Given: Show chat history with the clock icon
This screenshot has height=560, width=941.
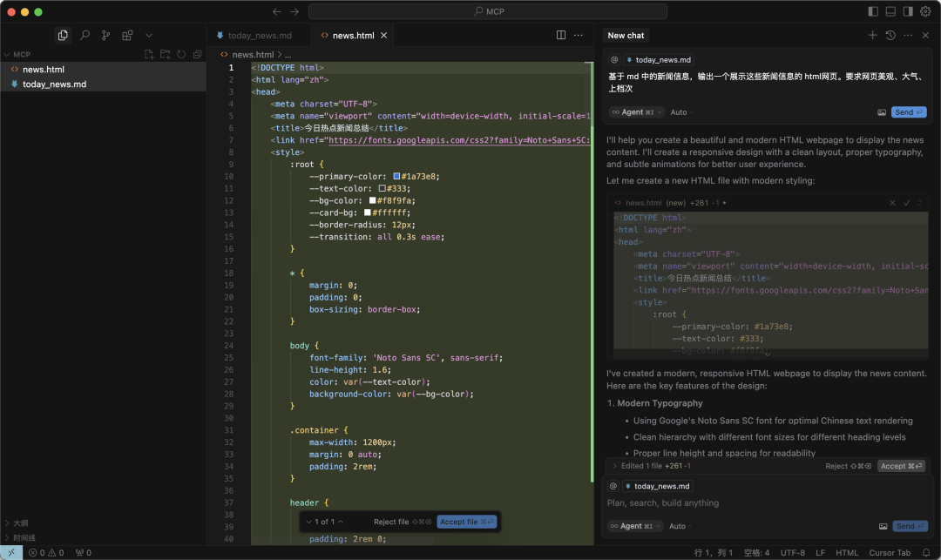Looking at the screenshot, I should [890, 36].
